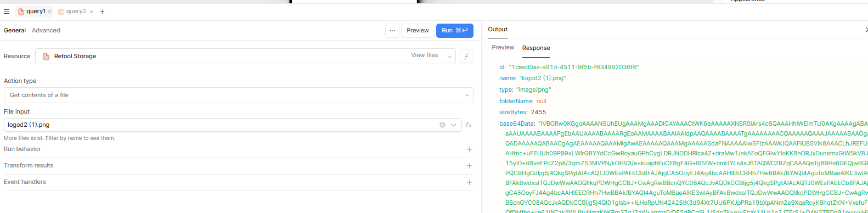Add an Event handler with plus icon
Screen dimensions: 868x213
coord(470,182)
